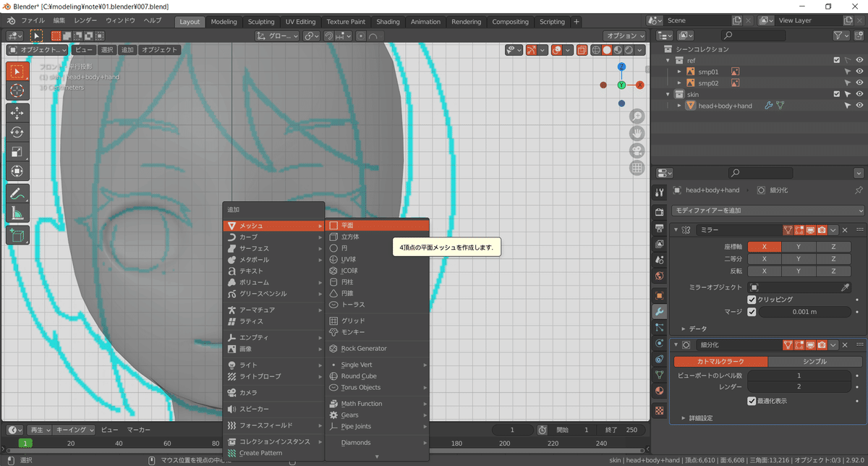The image size is (868, 466).
Task: Click the ビューポートのレベル数 value field
Action: point(799,376)
